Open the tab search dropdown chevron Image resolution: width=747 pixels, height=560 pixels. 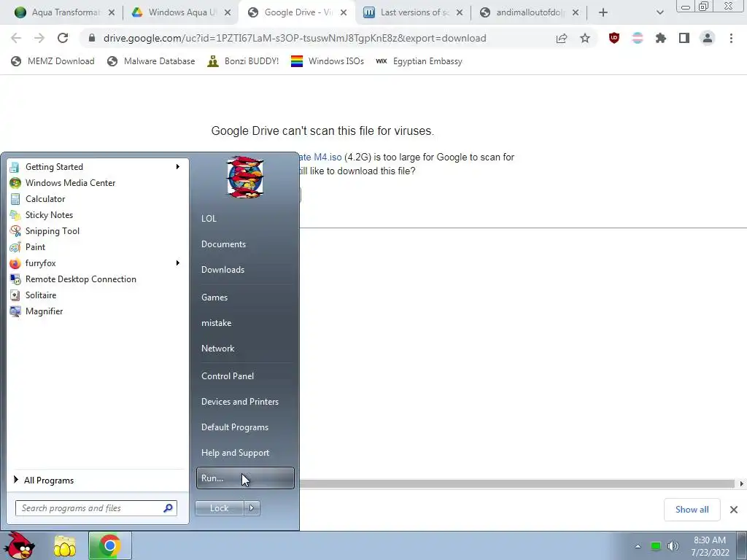point(659,12)
